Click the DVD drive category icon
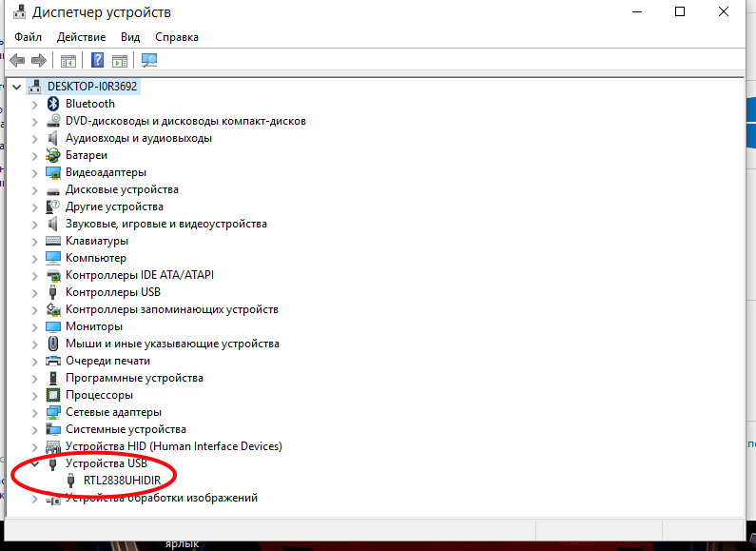This screenshot has height=551, width=756. pos(53,121)
